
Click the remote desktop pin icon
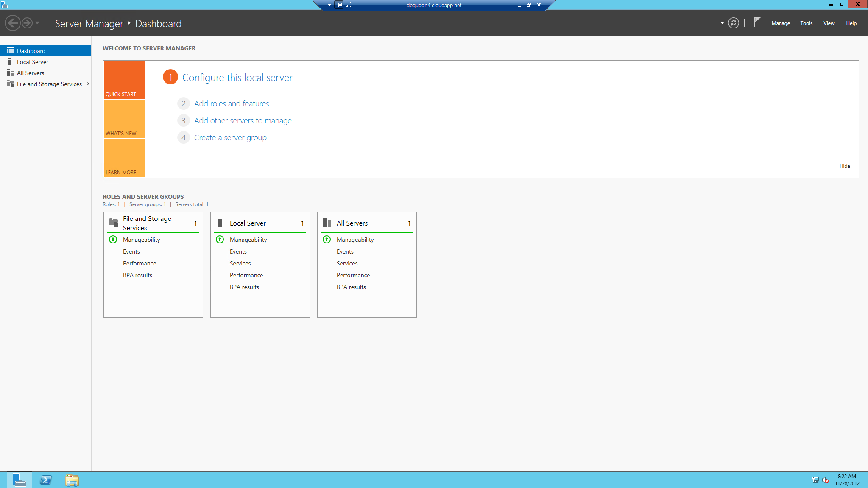339,5
